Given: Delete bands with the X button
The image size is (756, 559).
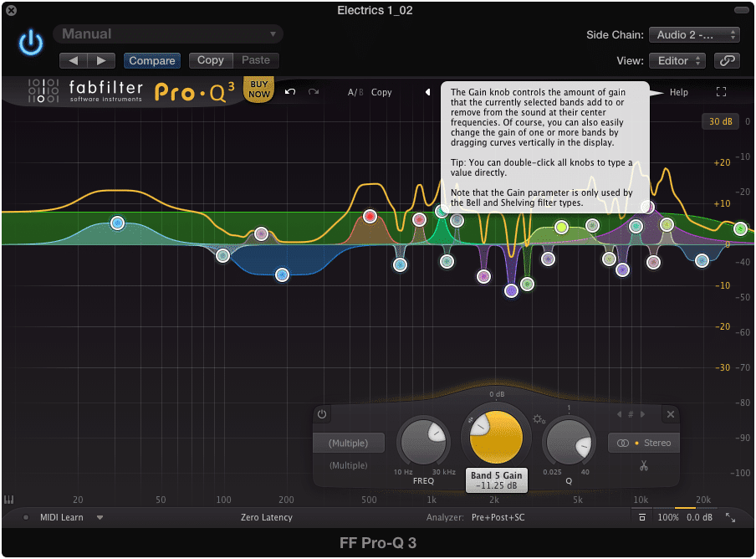Looking at the screenshot, I should coord(670,414).
